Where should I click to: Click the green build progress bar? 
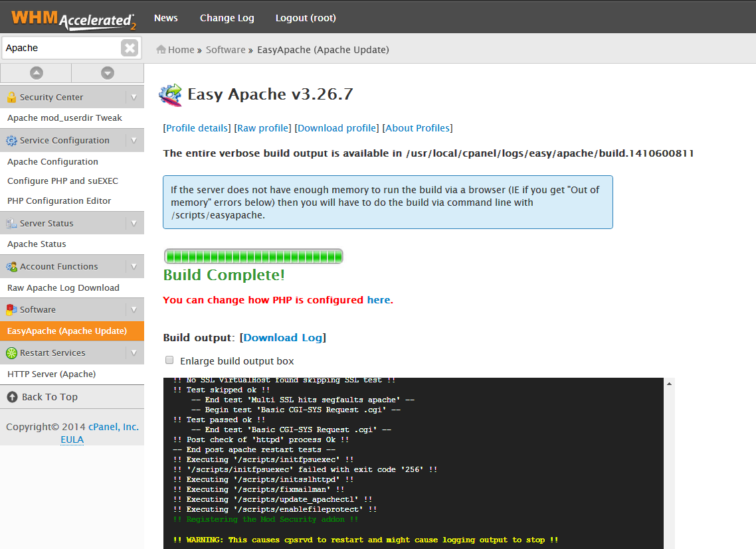click(254, 256)
